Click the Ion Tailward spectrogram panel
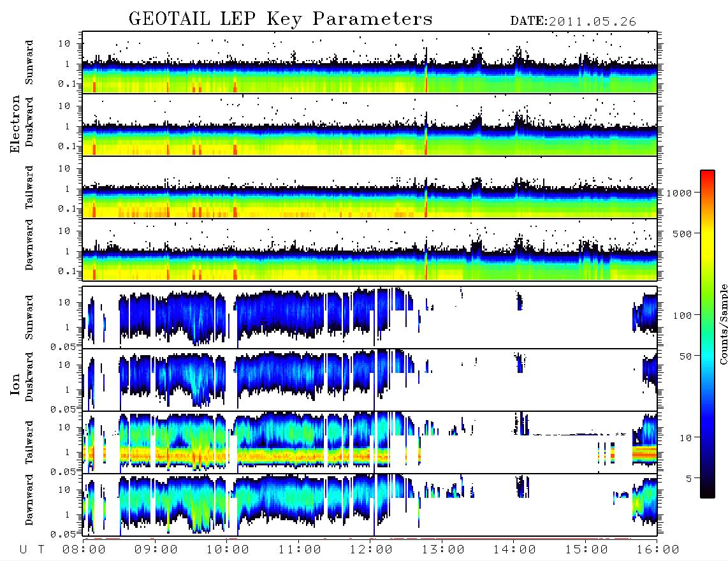The width and height of the screenshot is (728, 561). click(370, 442)
